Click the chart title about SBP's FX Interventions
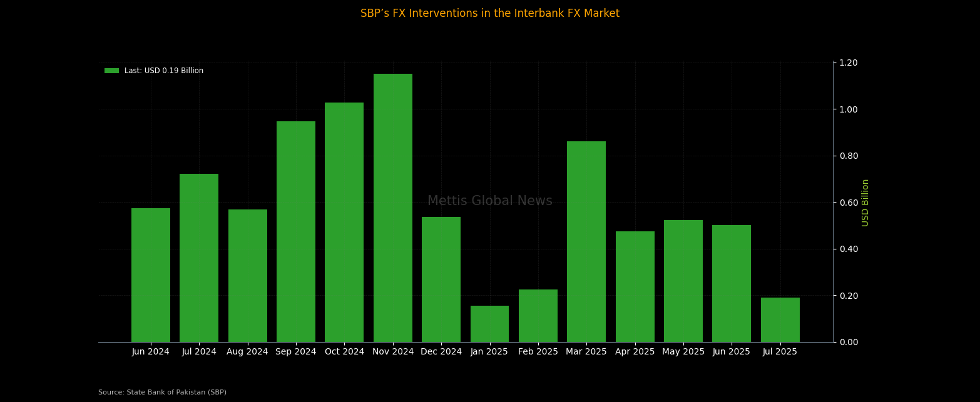This screenshot has width=980, height=402. (490, 14)
